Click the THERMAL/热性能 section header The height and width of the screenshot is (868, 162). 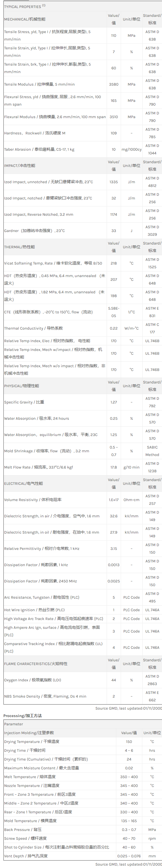(x=19, y=247)
